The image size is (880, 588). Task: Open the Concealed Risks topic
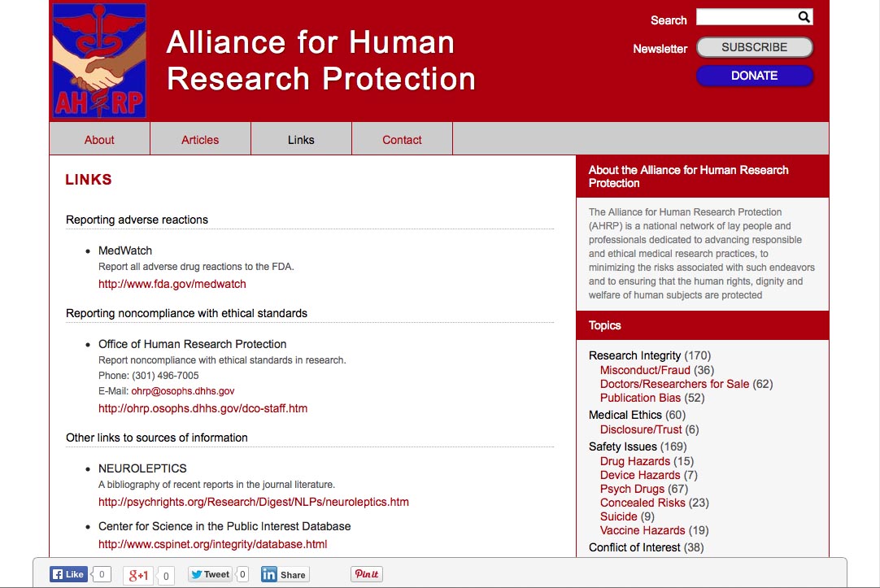(x=643, y=503)
